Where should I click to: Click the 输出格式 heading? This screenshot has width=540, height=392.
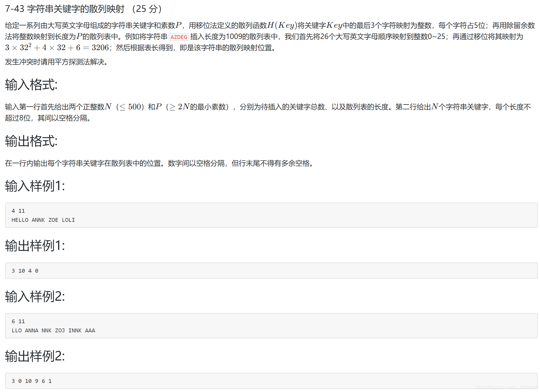click(x=31, y=141)
